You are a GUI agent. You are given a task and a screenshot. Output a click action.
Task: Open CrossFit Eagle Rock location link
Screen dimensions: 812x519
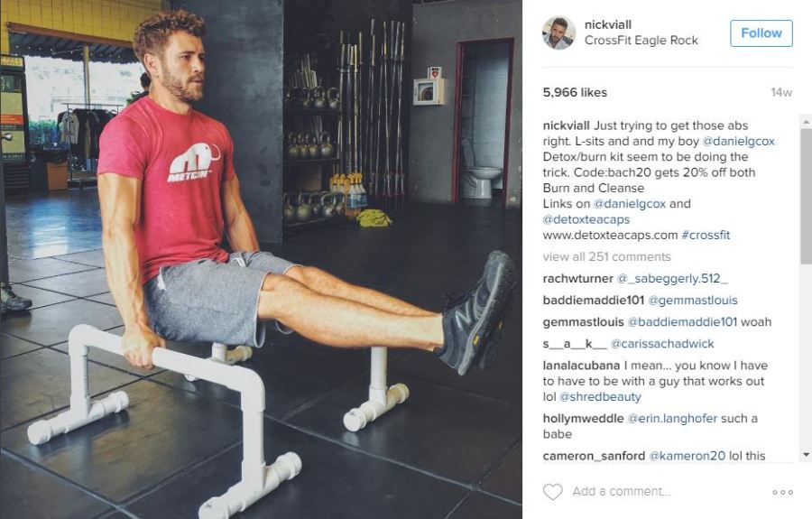point(641,41)
